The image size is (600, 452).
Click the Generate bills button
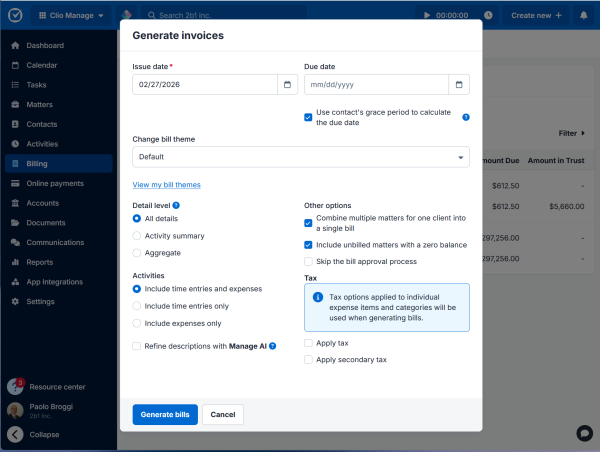(x=165, y=414)
